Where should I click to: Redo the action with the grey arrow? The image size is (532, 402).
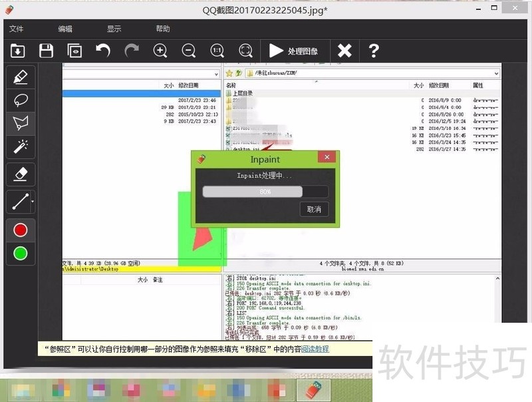pos(132,51)
